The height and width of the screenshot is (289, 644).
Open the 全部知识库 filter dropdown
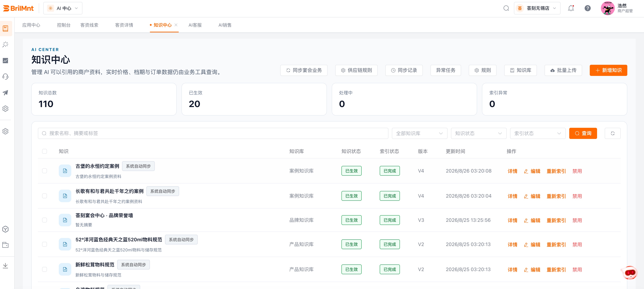pyautogui.click(x=420, y=133)
